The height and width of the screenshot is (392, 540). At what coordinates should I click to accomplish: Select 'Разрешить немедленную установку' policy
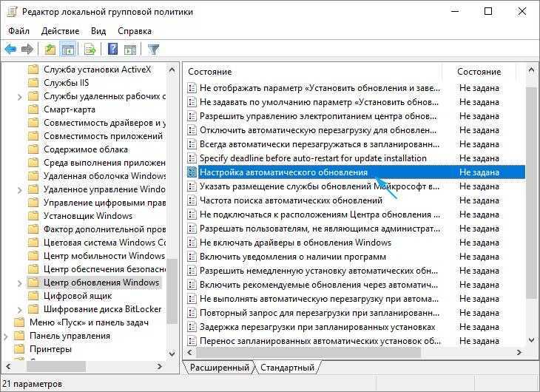click(319, 271)
